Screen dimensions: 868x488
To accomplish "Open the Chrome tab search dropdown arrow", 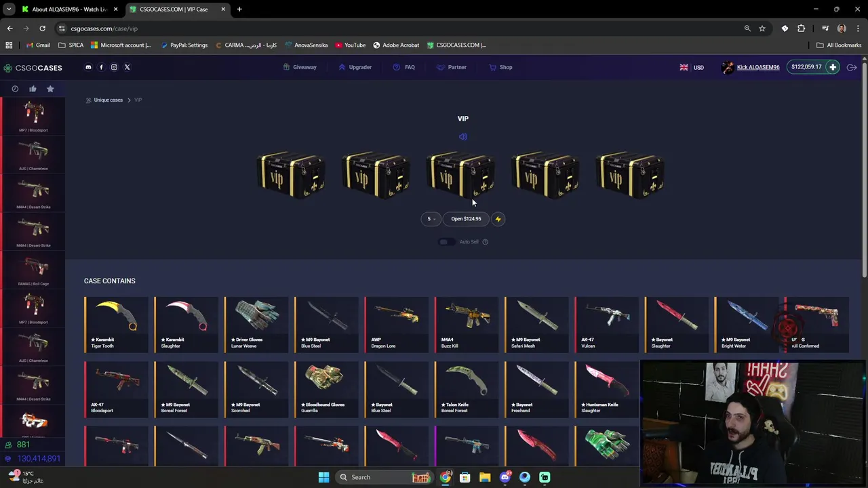I will pyautogui.click(x=9, y=9).
